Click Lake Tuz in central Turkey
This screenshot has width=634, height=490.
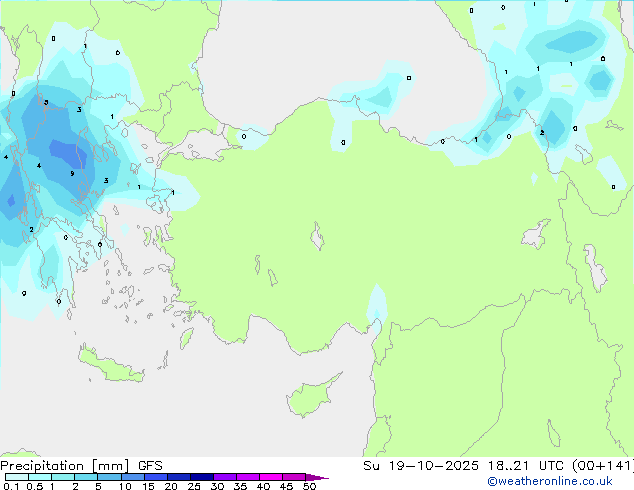coord(317,236)
